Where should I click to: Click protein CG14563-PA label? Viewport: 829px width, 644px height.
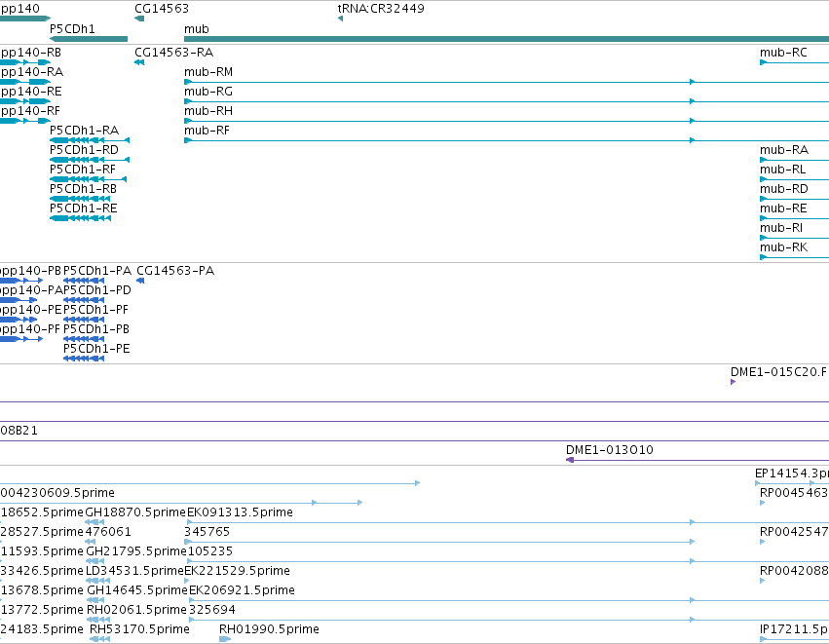175,271
